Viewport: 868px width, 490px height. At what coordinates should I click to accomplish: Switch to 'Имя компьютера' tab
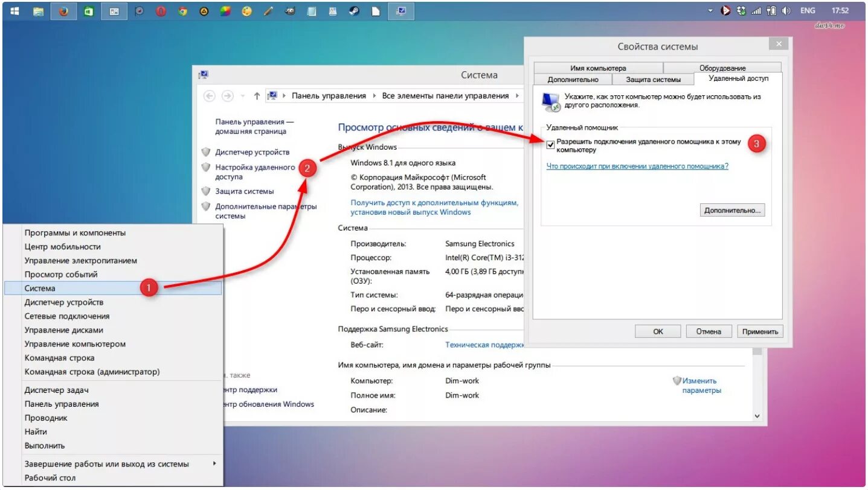[x=598, y=68]
